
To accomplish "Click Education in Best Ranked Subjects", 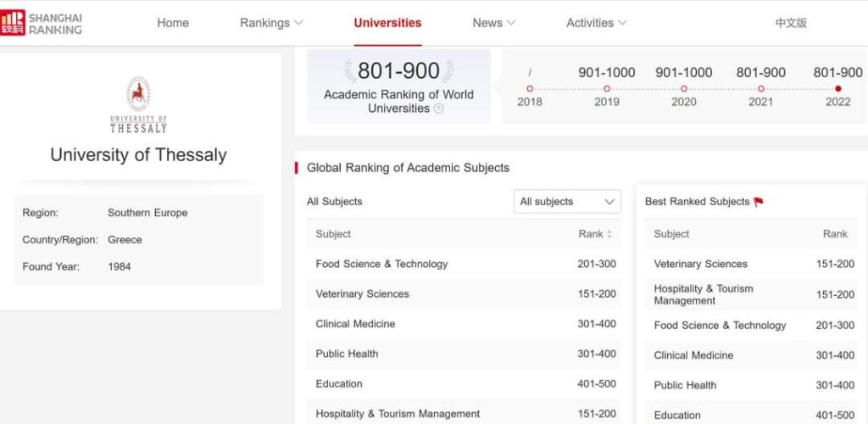I will [x=677, y=416].
